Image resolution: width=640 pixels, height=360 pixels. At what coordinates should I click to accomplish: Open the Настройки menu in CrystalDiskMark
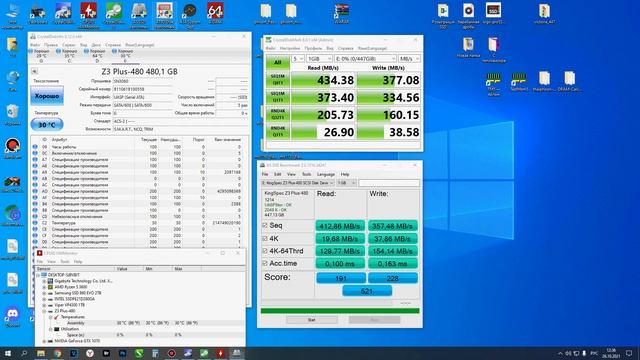pos(290,48)
